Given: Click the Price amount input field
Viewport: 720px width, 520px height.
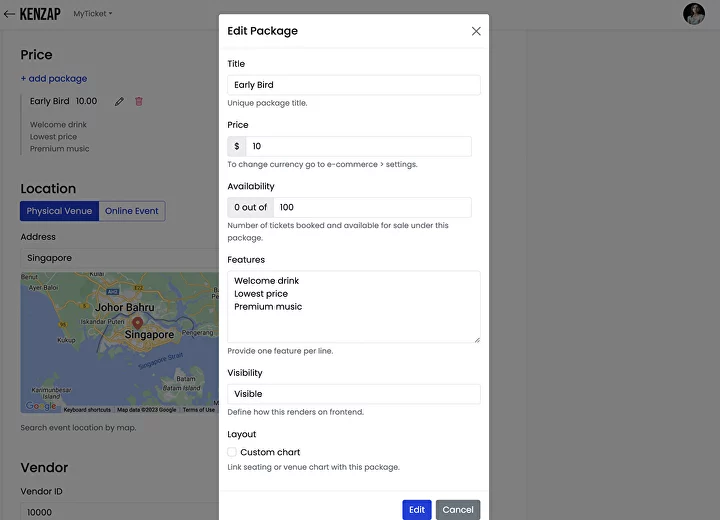Looking at the screenshot, I should 358,146.
